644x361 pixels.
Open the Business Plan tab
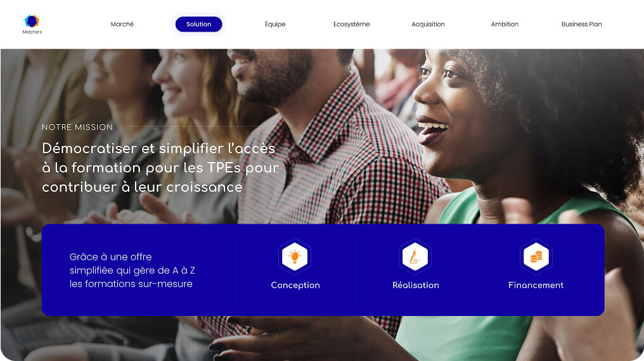click(x=582, y=24)
